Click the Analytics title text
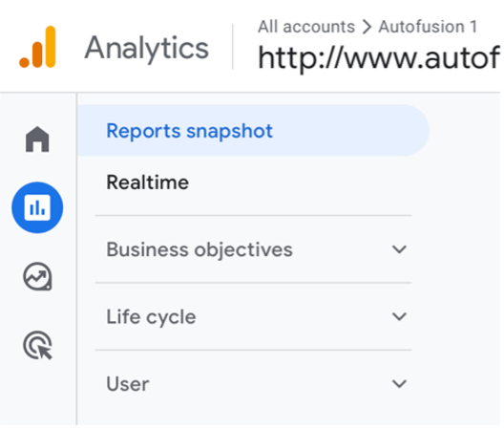 [x=147, y=49]
